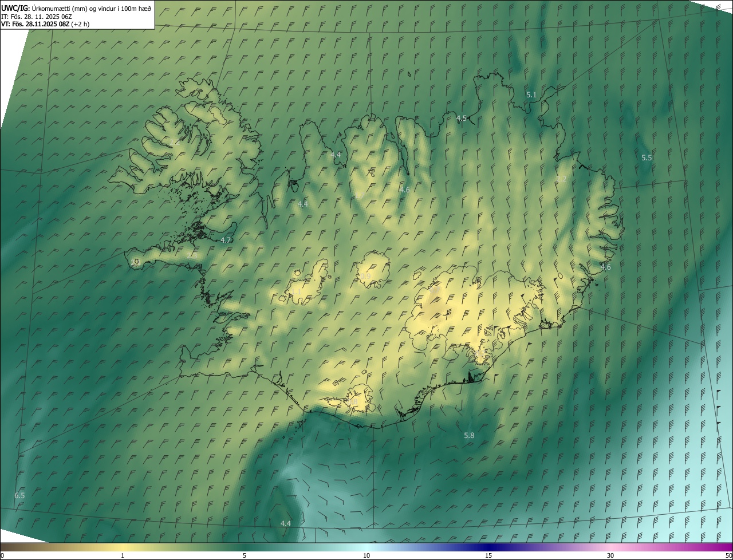Click the 4.5 value label on the north coast
The height and width of the screenshot is (560, 733).
(x=461, y=118)
